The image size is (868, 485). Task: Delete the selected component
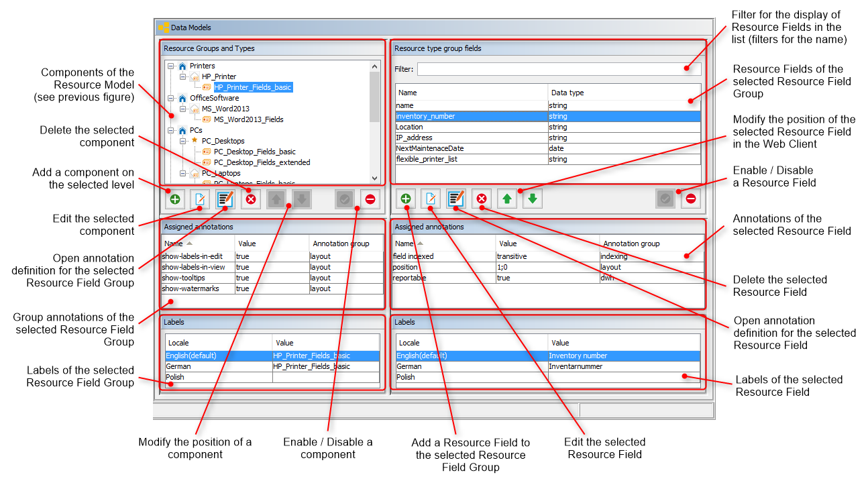pos(251,199)
